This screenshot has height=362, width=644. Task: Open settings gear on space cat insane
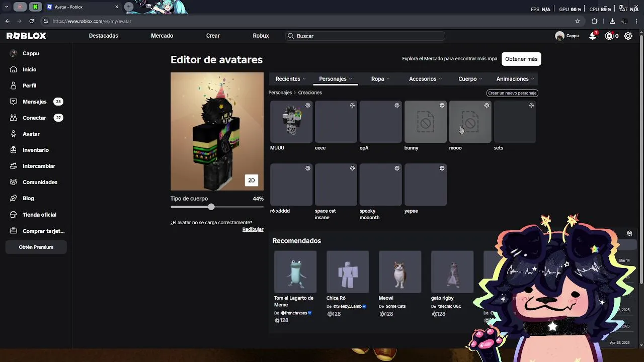point(353,168)
